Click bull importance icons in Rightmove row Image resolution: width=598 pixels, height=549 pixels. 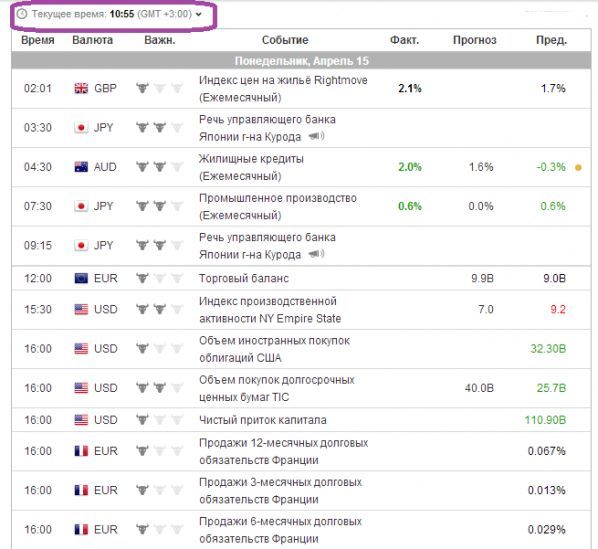[x=159, y=88]
